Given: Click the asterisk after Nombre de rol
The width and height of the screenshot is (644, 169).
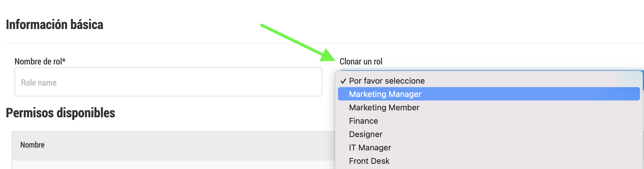Looking at the screenshot, I should coord(64,60).
